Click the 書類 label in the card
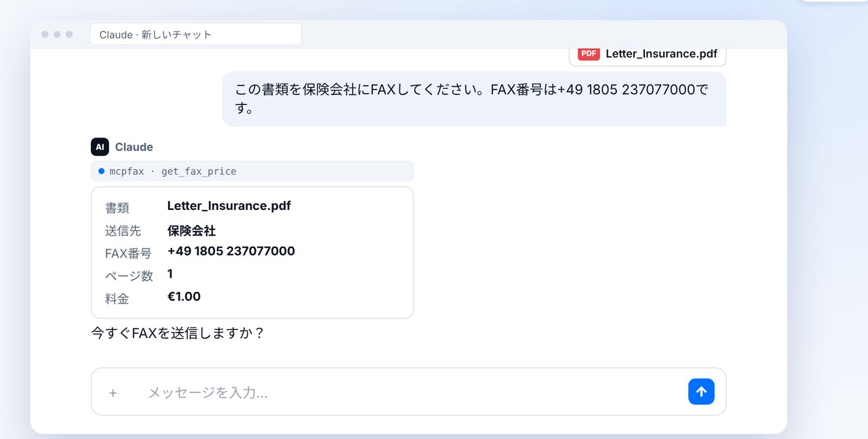 pyautogui.click(x=117, y=208)
